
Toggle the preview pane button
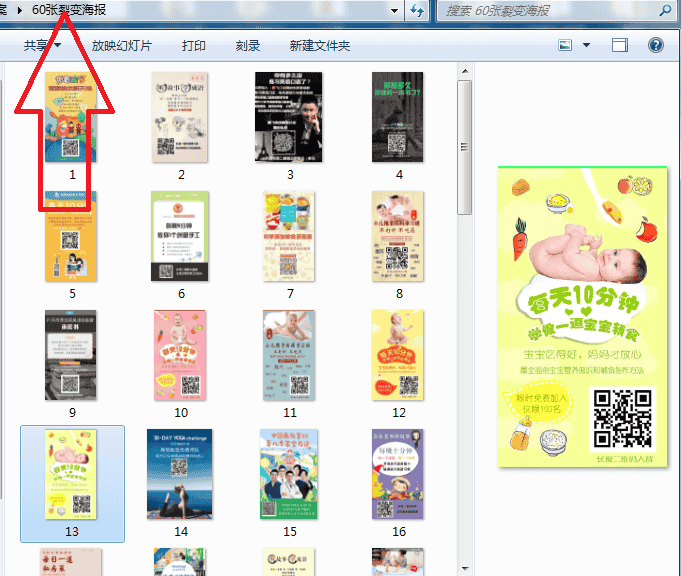pyautogui.click(x=620, y=45)
